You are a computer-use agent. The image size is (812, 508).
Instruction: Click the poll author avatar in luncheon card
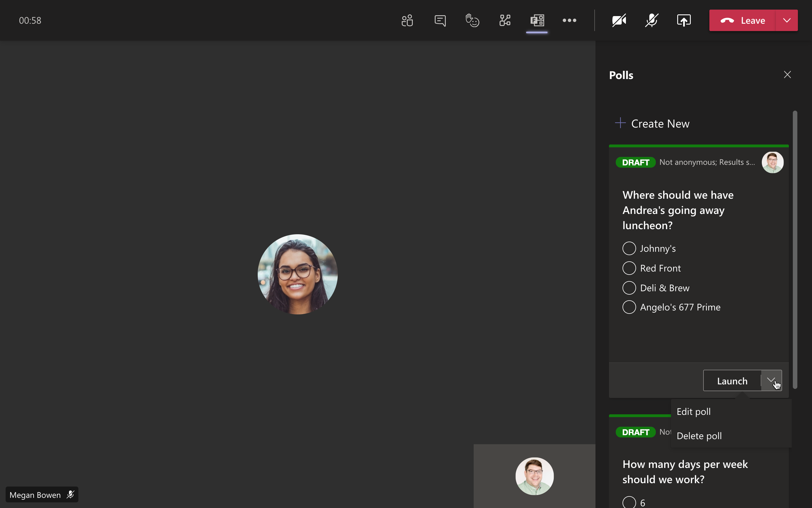click(x=773, y=163)
